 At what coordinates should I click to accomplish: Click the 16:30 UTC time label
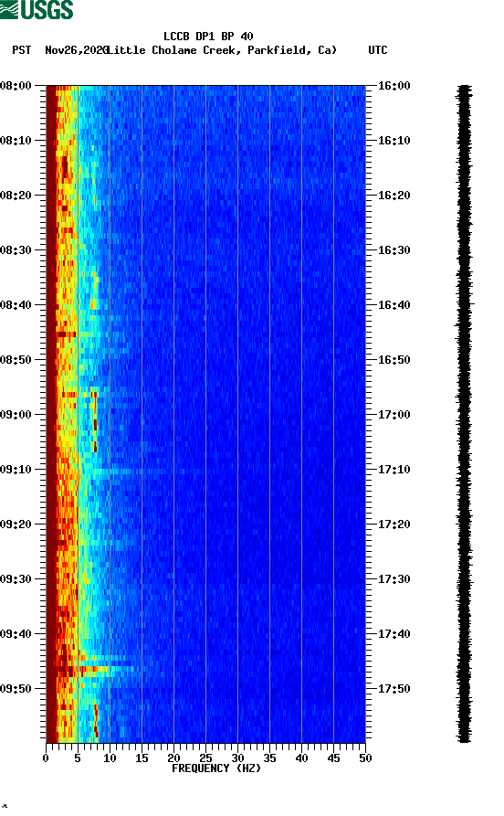pos(394,250)
